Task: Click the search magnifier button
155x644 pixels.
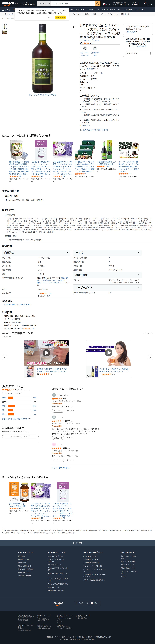Action: point(98,4)
